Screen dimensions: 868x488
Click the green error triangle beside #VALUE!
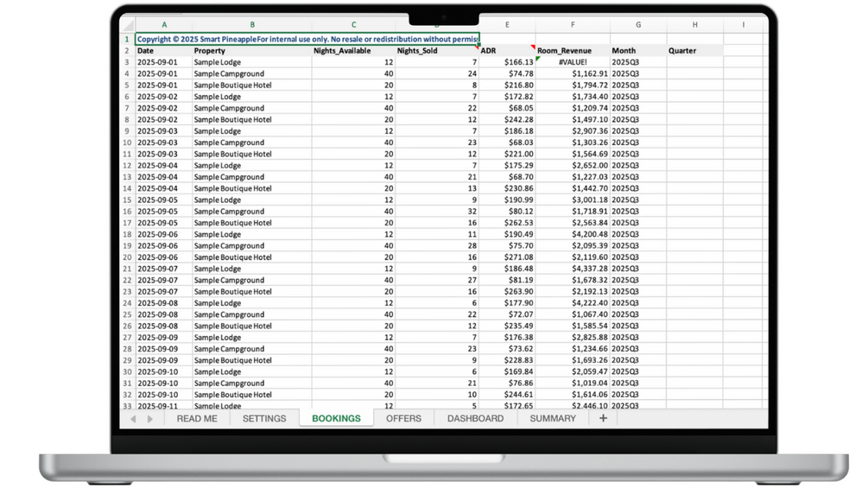tap(538, 60)
